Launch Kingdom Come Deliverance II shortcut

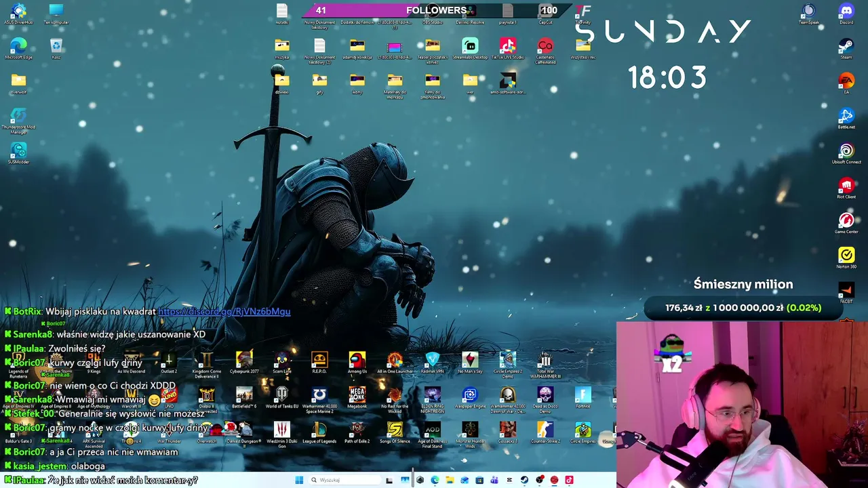206,365
